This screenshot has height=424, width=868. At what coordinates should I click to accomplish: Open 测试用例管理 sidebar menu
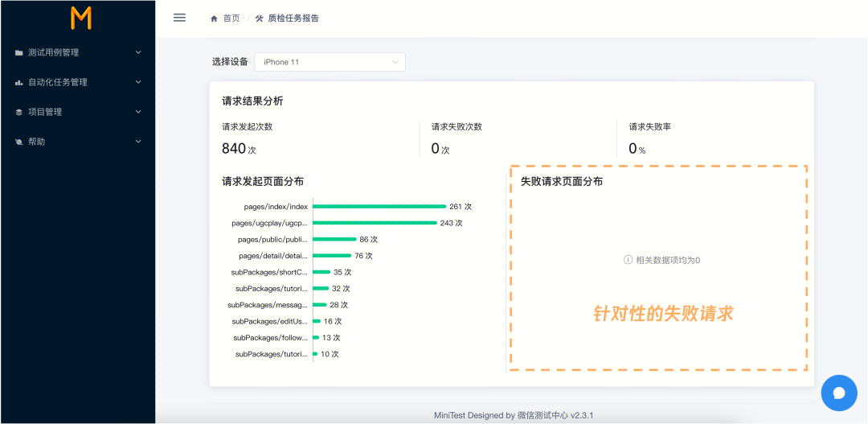(77, 52)
